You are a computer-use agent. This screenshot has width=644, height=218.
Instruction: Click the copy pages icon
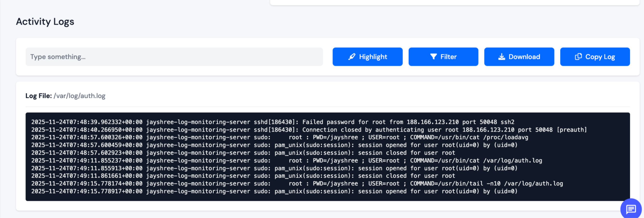tap(578, 57)
